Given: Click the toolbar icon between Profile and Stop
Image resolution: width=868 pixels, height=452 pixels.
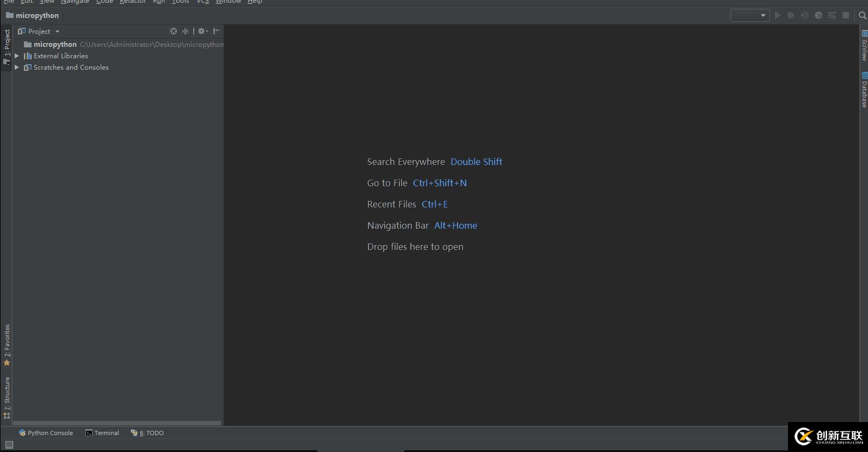Looking at the screenshot, I should point(832,15).
